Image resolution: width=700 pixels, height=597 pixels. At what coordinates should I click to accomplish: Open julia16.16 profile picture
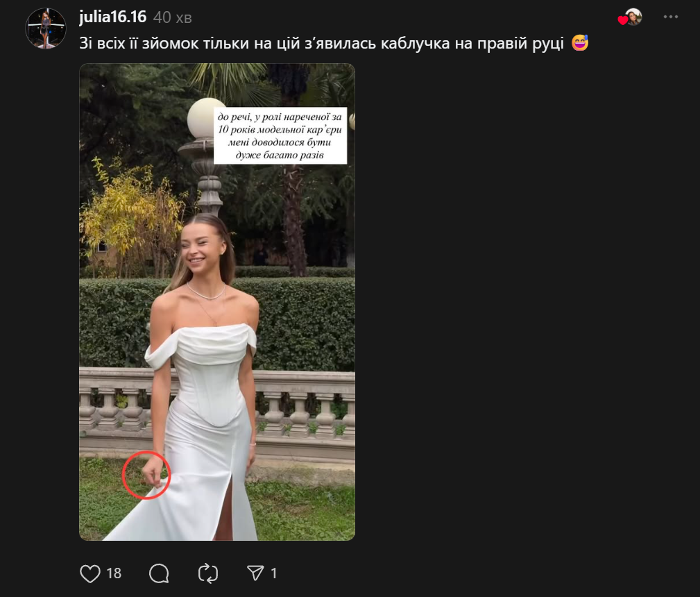pos(46,28)
